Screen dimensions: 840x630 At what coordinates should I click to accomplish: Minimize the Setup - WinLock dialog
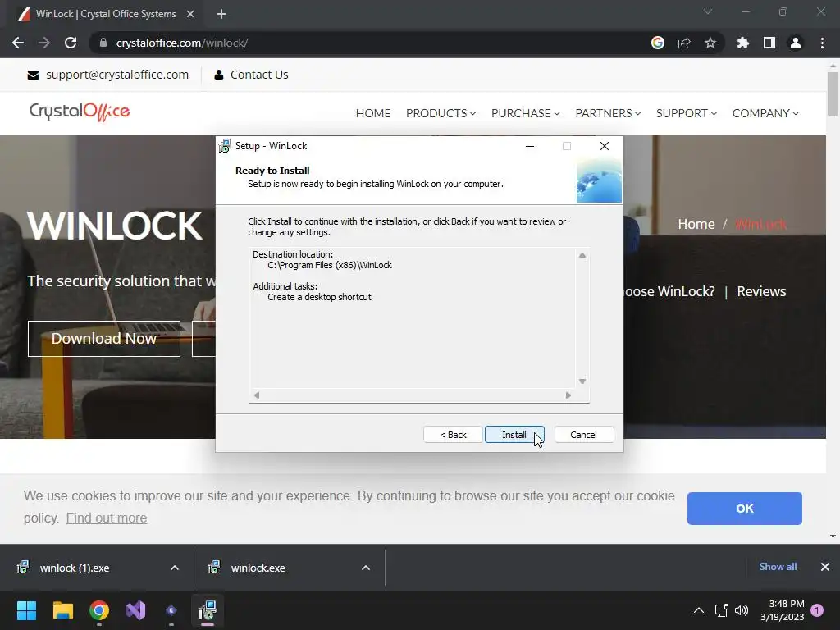(x=530, y=146)
